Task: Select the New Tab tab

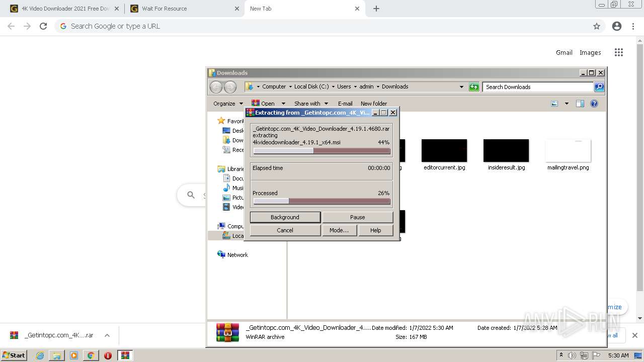Action: 305,9
